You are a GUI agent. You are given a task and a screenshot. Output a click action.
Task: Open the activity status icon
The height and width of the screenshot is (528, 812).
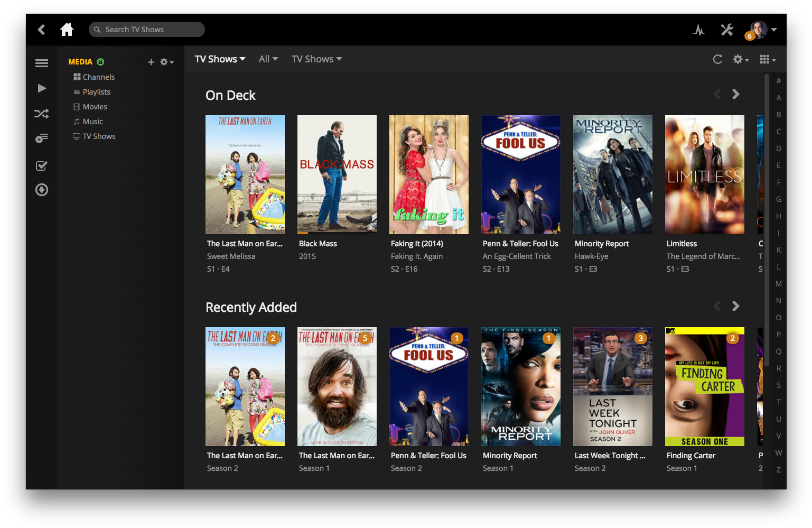(699, 30)
